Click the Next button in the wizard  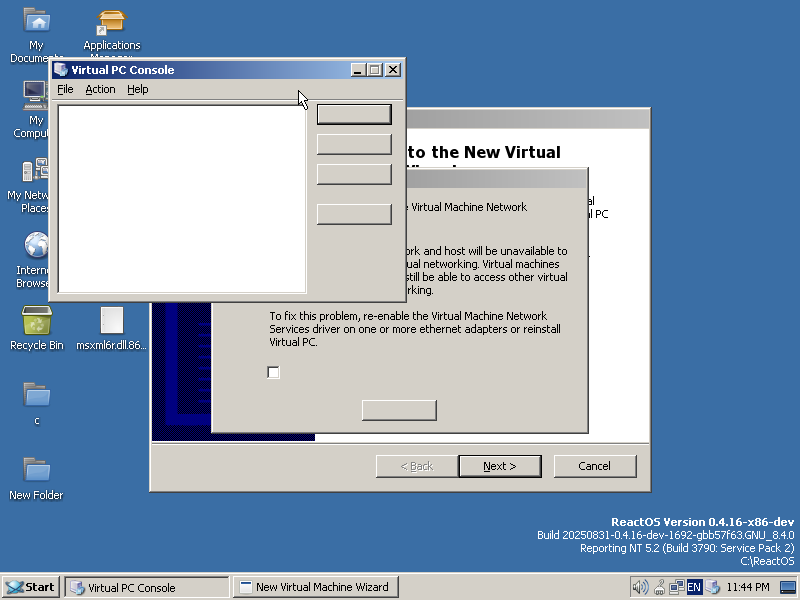(499, 466)
